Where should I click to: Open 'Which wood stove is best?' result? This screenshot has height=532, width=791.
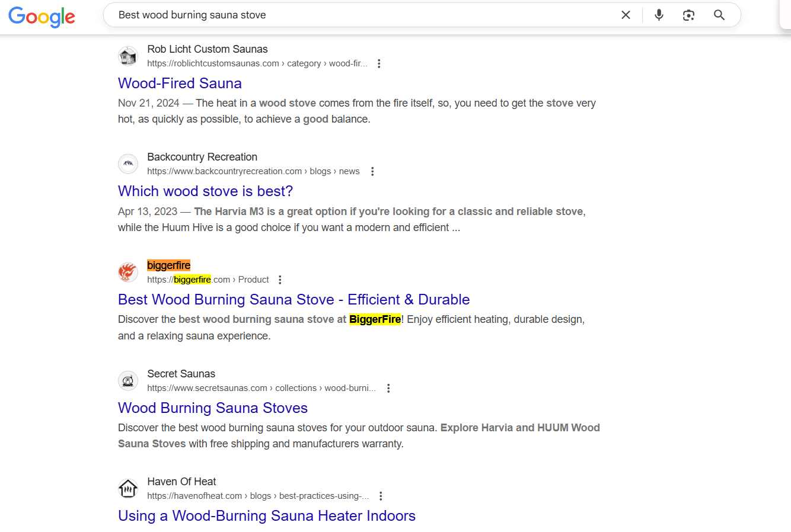pyautogui.click(x=205, y=191)
